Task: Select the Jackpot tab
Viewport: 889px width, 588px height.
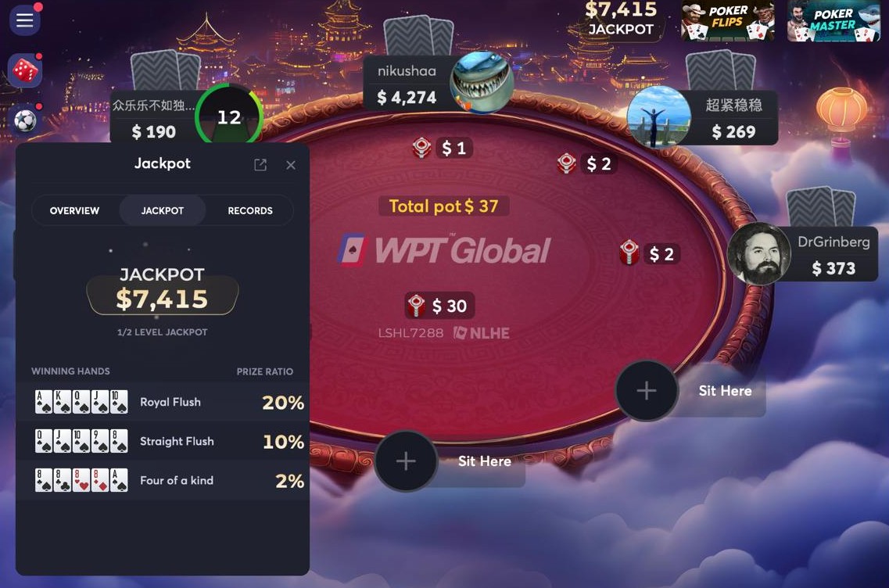Action: pos(162,210)
